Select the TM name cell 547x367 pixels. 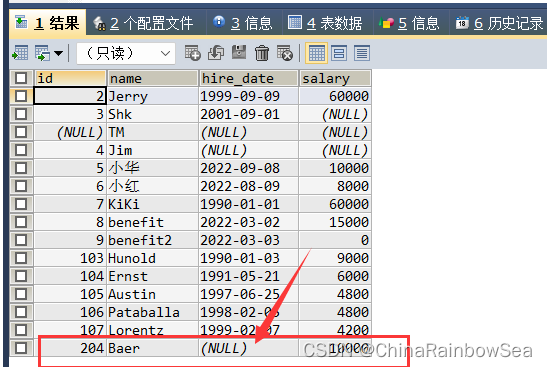(152, 132)
